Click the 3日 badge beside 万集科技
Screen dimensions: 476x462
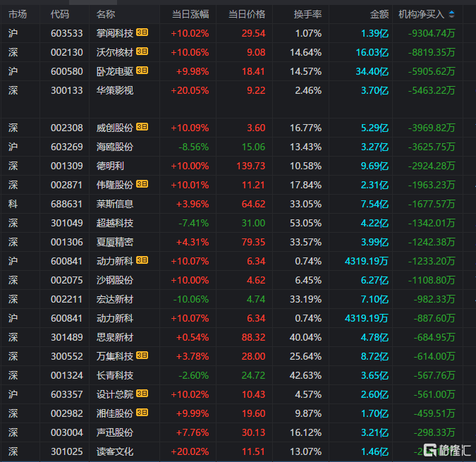point(142,355)
